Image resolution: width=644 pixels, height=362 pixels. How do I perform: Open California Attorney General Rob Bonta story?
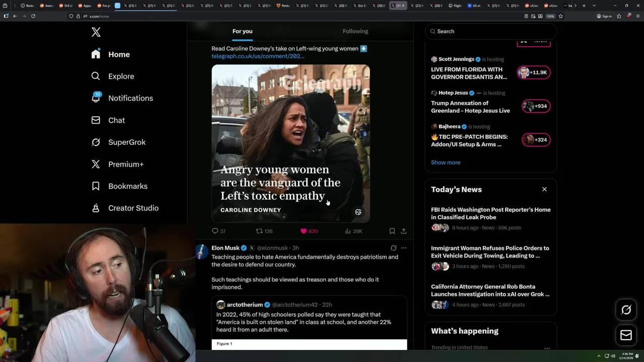[490, 290]
